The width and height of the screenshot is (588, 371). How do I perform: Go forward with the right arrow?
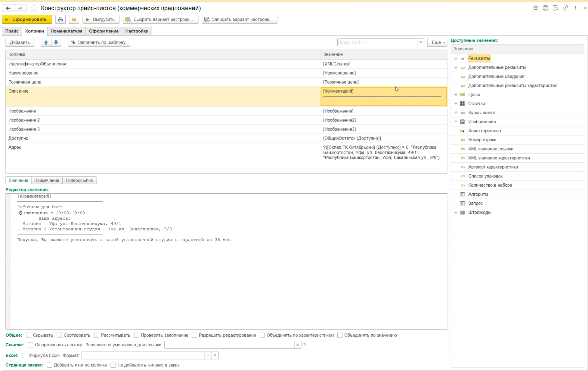20,8
